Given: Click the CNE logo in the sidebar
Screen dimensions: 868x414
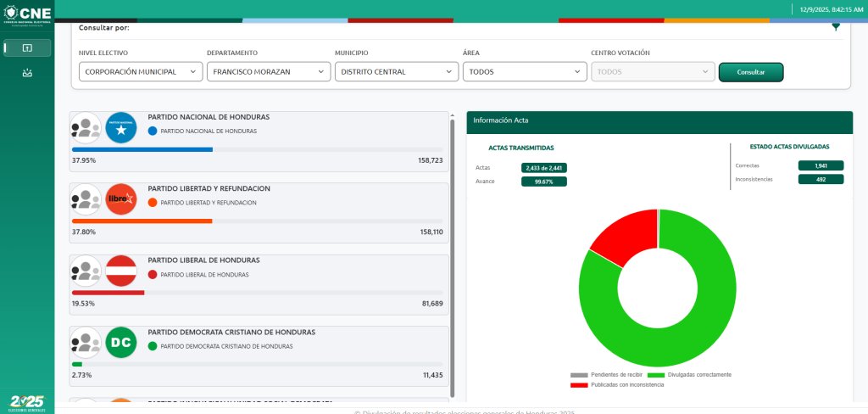Looking at the screenshot, I should 27,14.
